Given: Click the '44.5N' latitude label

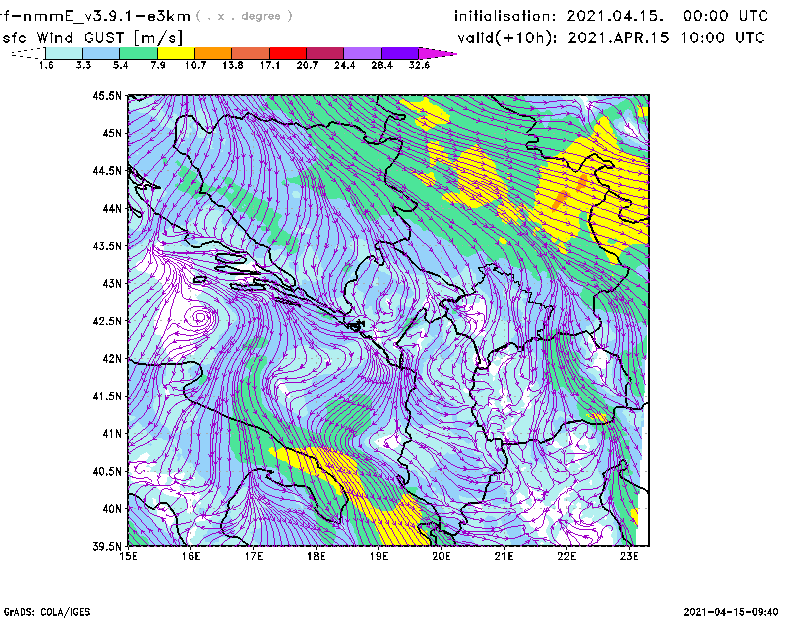Looking at the screenshot, I should point(107,170).
